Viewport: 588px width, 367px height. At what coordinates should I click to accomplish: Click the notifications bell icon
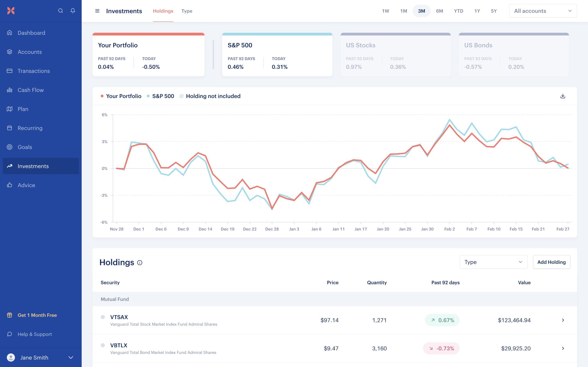pos(73,11)
